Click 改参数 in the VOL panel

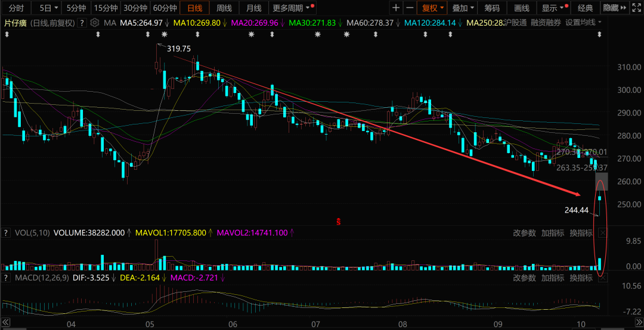point(525,233)
